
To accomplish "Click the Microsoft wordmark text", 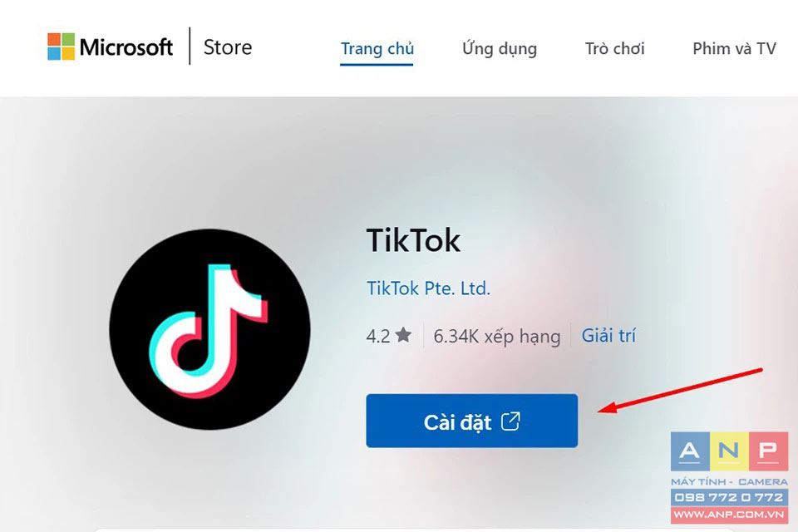I will 126,47.
